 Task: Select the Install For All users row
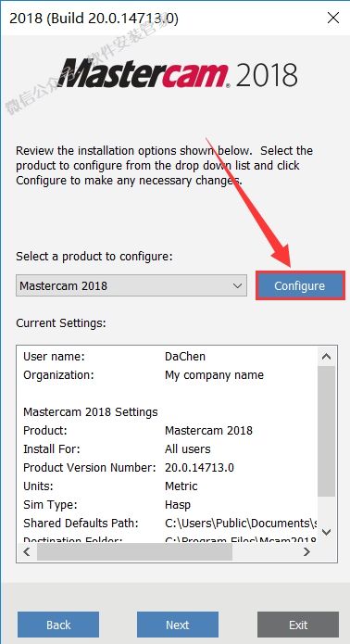click(x=168, y=448)
